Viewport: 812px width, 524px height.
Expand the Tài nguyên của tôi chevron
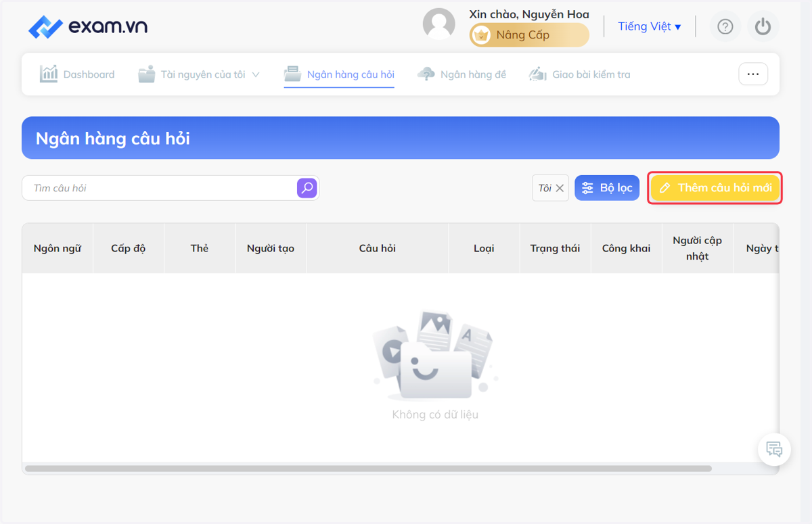(256, 74)
